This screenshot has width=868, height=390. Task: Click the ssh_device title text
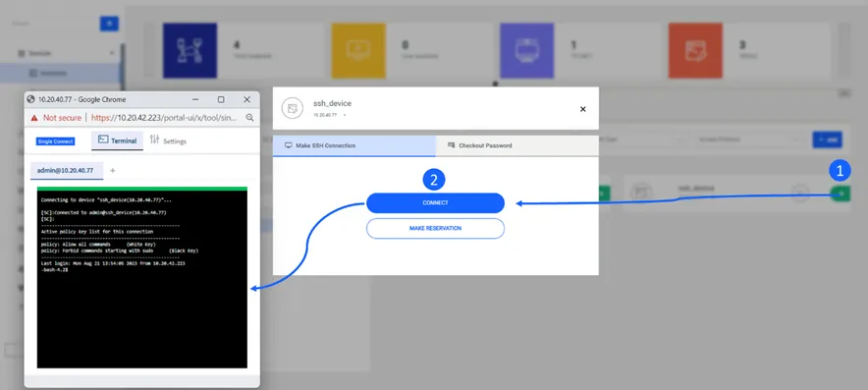click(x=332, y=103)
